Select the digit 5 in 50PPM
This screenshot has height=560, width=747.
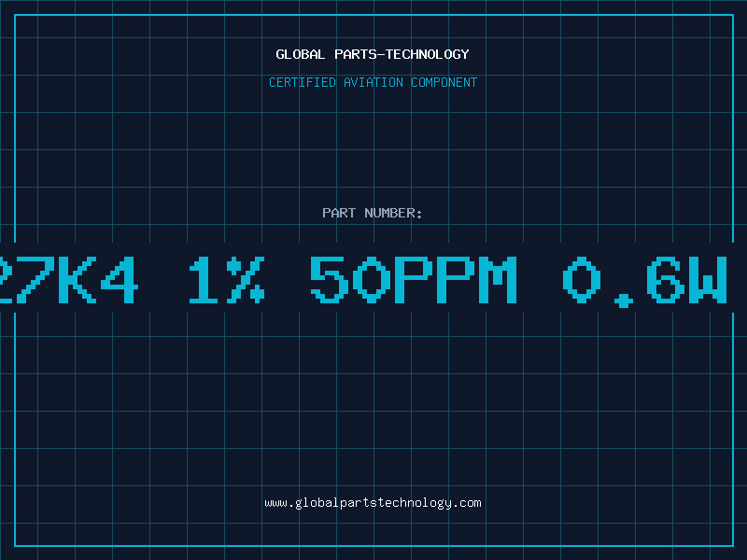pyautogui.click(x=327, y=280)
